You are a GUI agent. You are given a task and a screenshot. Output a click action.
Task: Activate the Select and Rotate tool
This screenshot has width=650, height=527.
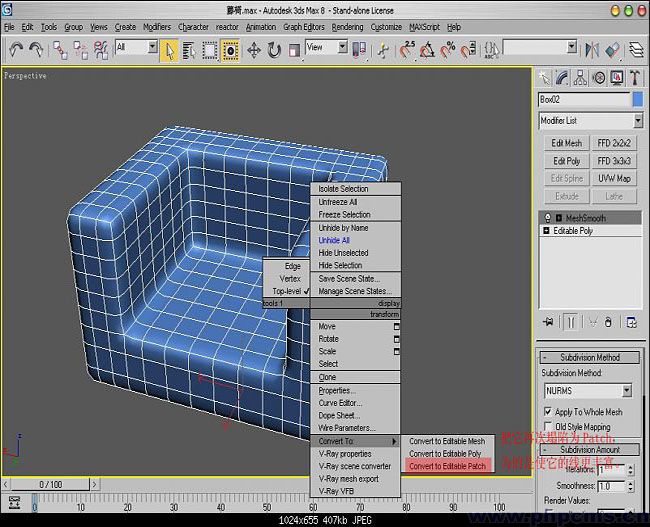[x=274, y=51]
